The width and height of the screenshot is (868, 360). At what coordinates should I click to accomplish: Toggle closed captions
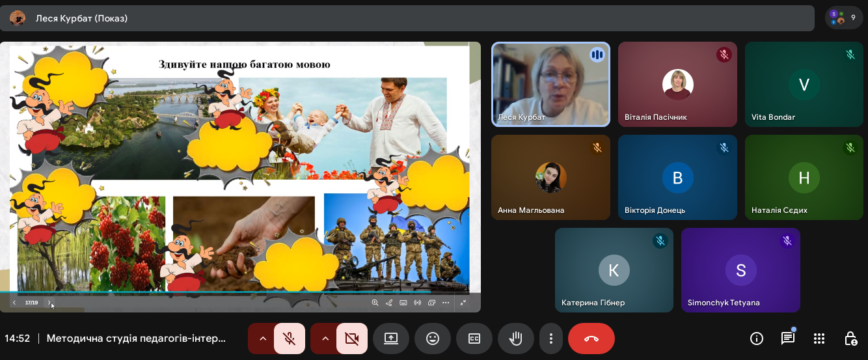474,339
